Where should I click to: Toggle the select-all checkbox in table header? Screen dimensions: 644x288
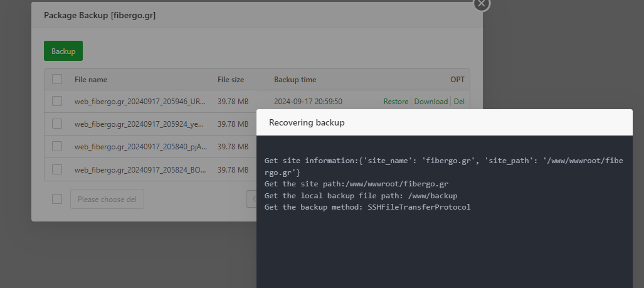[57, 80]
